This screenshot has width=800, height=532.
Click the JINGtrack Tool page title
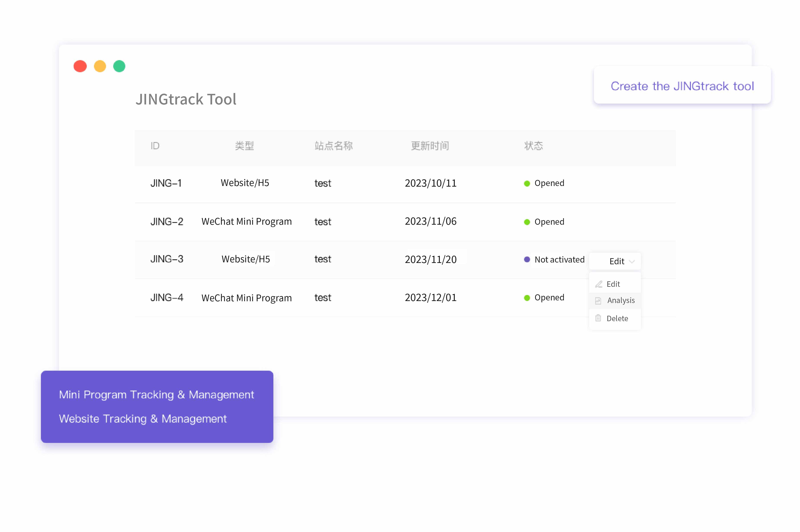coord(186,99)
